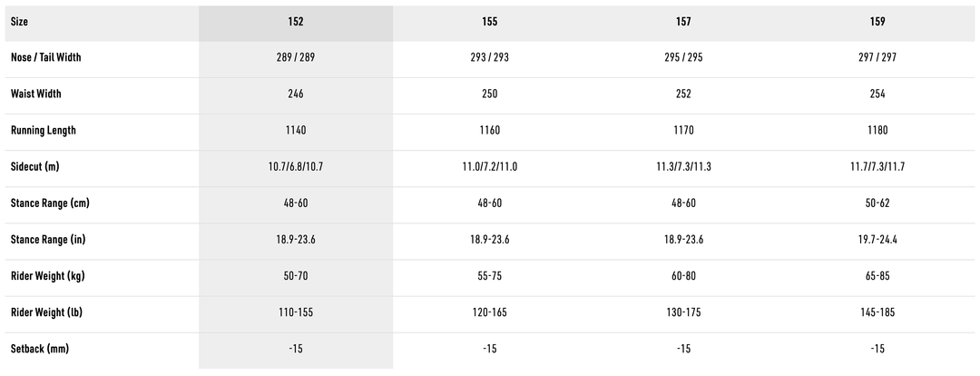Click the 19.7-24.4 stance range value
Screen dimensions: 980x376
click(x=877, y=240)
